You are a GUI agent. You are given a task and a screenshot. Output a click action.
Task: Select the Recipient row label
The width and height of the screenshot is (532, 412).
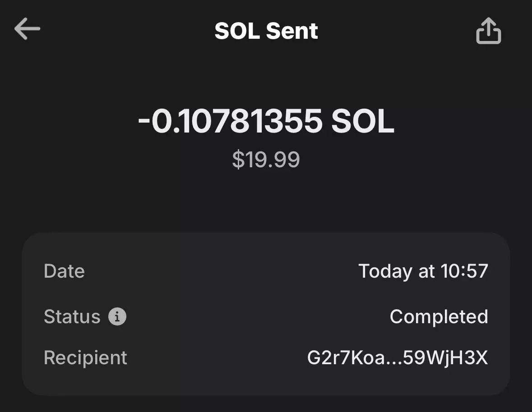pyautogui.click(x=85, y=358)
